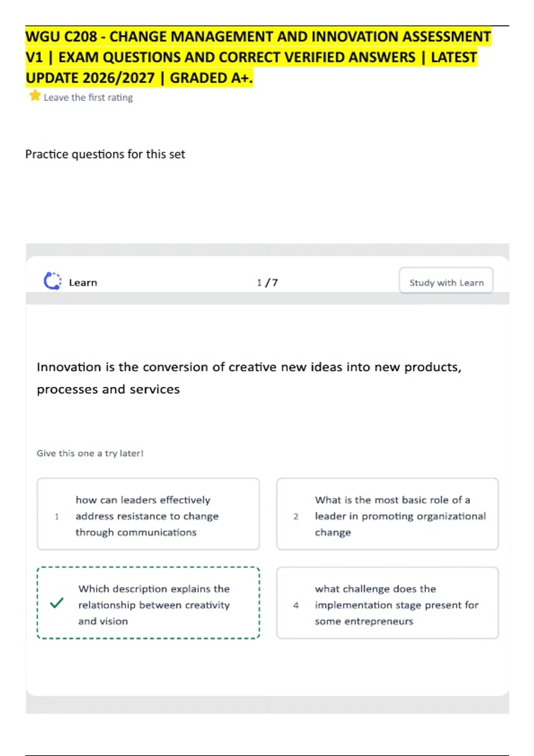
Task: Click the number 2 badge on the second answer
Action: (296, 516)
